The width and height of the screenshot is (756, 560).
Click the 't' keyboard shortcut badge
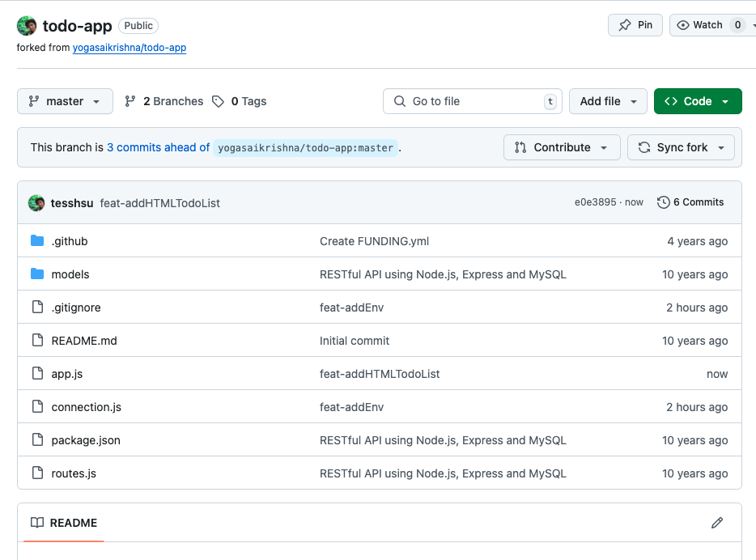[550, 101]
